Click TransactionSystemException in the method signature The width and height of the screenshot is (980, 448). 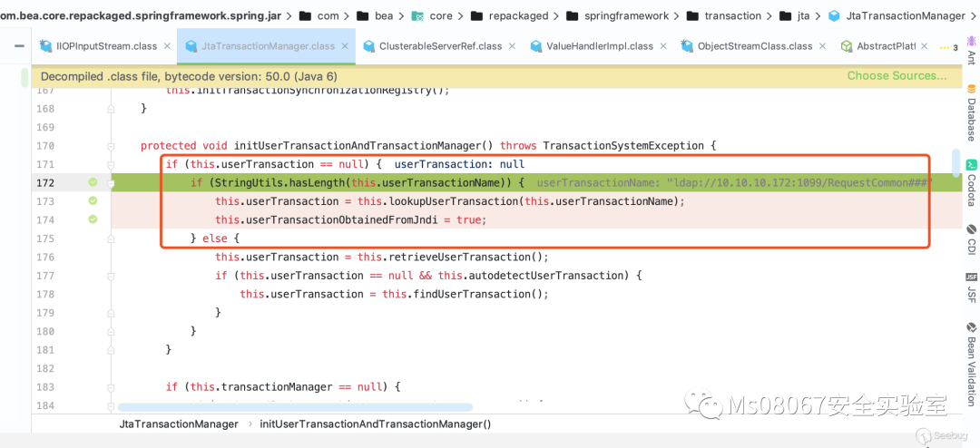pos(623,146)
